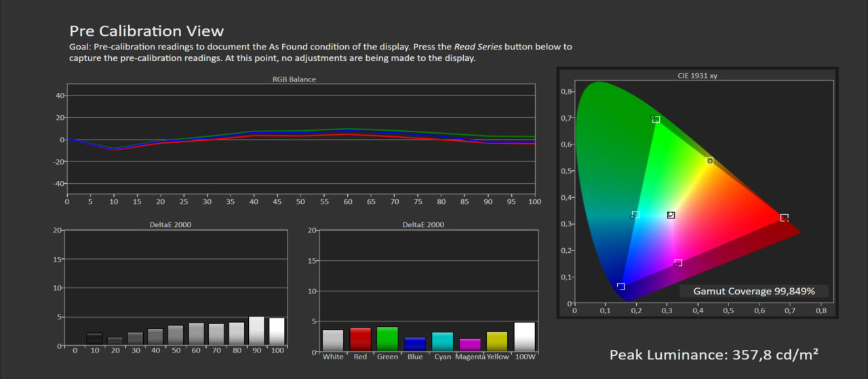Click the 100W bar in color DeltaE chart

[524, 337]
